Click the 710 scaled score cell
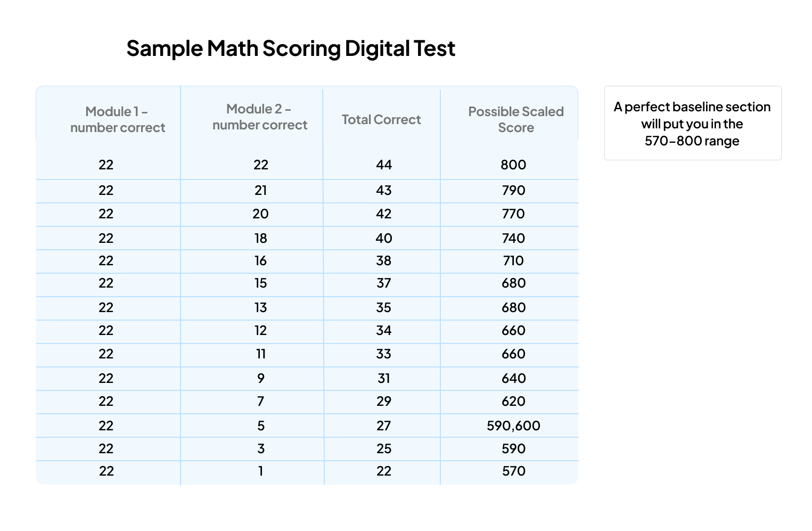This screenshot has width=812, height=531. point(513,261)
